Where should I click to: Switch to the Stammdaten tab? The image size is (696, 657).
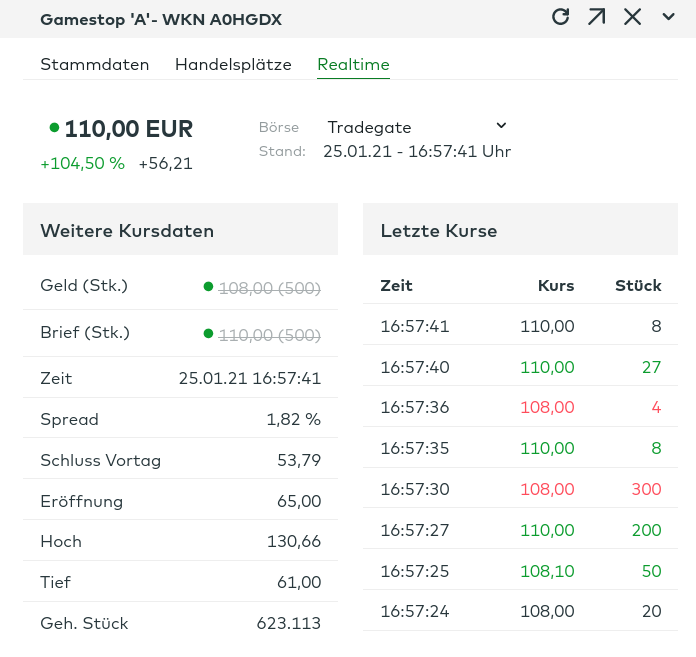tap(94, 65)
